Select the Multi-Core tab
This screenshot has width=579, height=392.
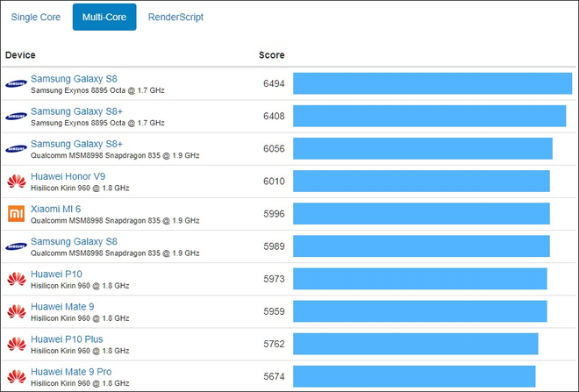(104, 18)
